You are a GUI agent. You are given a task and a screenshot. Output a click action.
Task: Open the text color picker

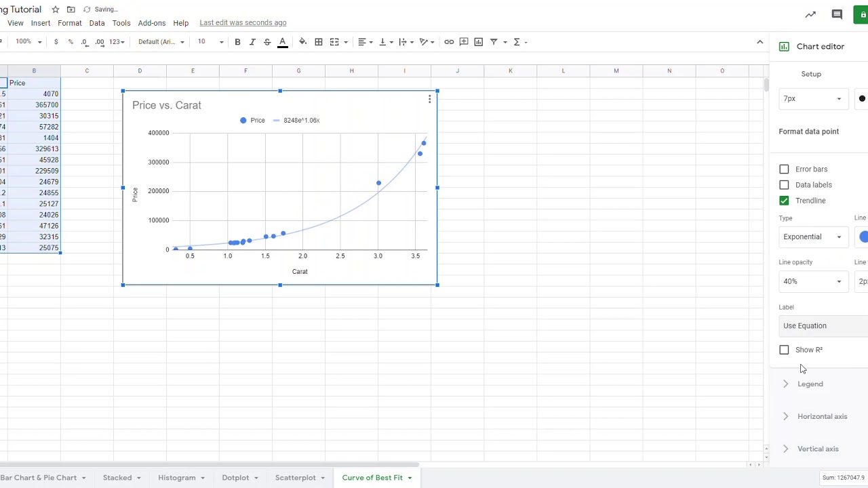(x=283, y=42)
